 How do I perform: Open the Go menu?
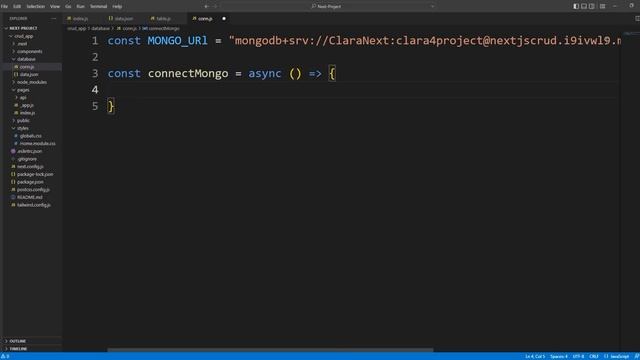pos(68,7)
